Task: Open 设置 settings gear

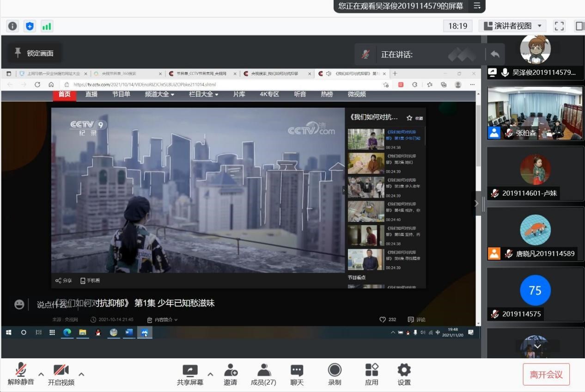Action: 404,374
